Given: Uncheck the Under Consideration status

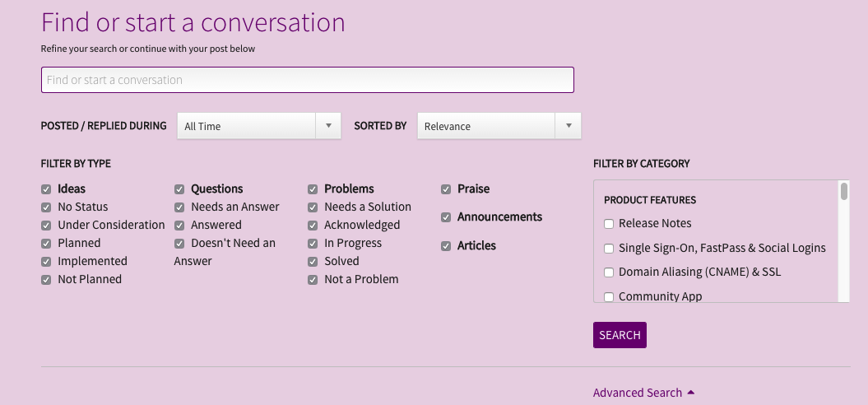Looking at the screenshot, I should (x=46, y=226).
